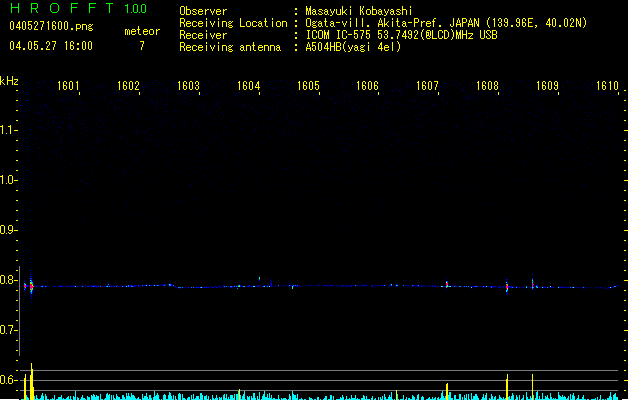
Task: Click the 1.1 kHz frequency label
Action: point(8,130)
